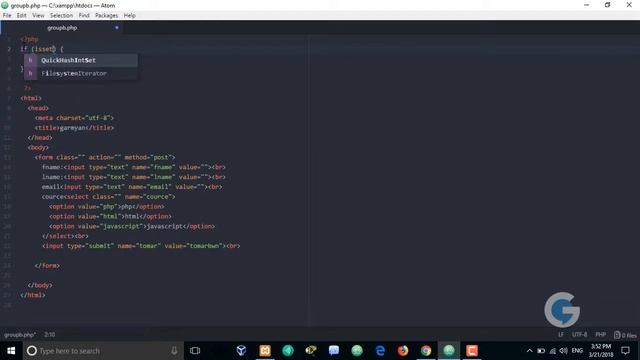The height and width of the screenshot is (360, 640).
Task: Choose QuickHashIntSet autocomplete suggestion
Action: point(81,60)
